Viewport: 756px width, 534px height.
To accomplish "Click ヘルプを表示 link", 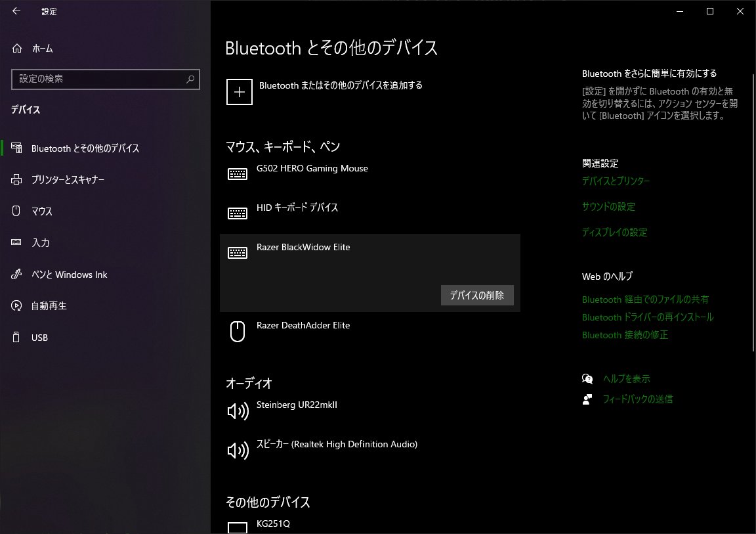I will pyautogui.click(x=626, y=379).
